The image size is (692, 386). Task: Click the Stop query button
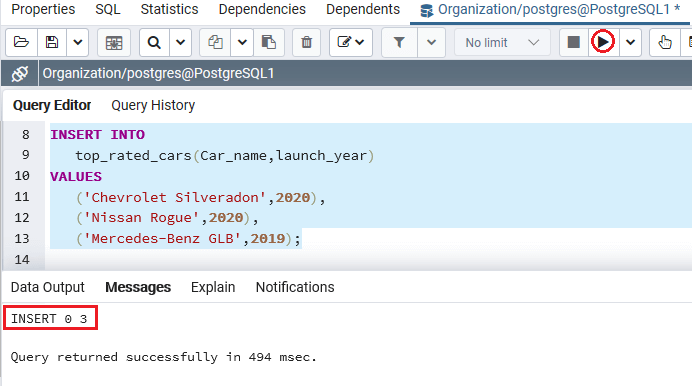(x=574, y=42)
